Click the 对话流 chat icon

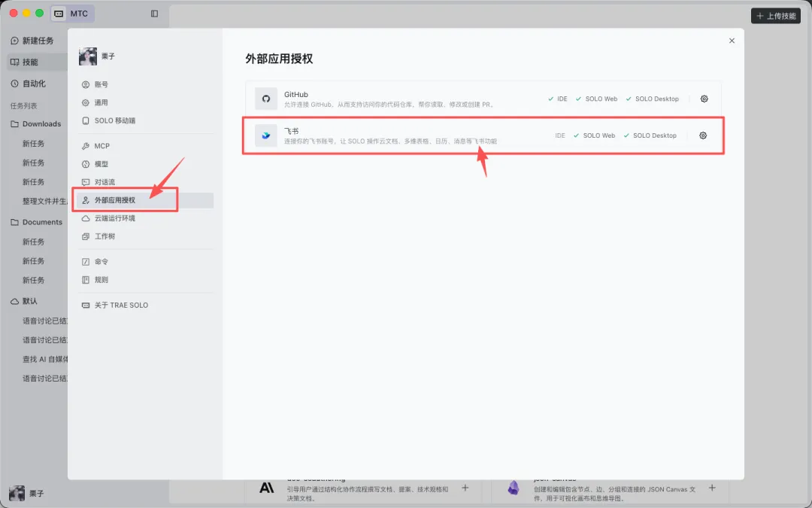coord(86,182)
